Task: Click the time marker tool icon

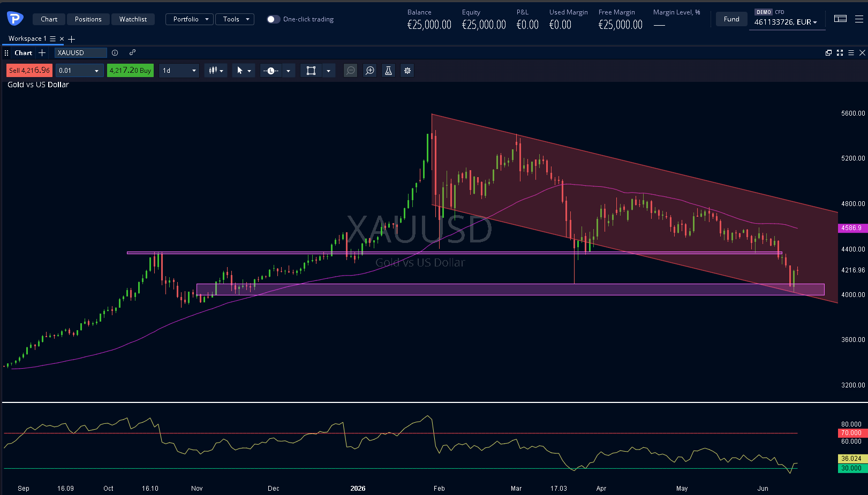Action: coord(271,71)
